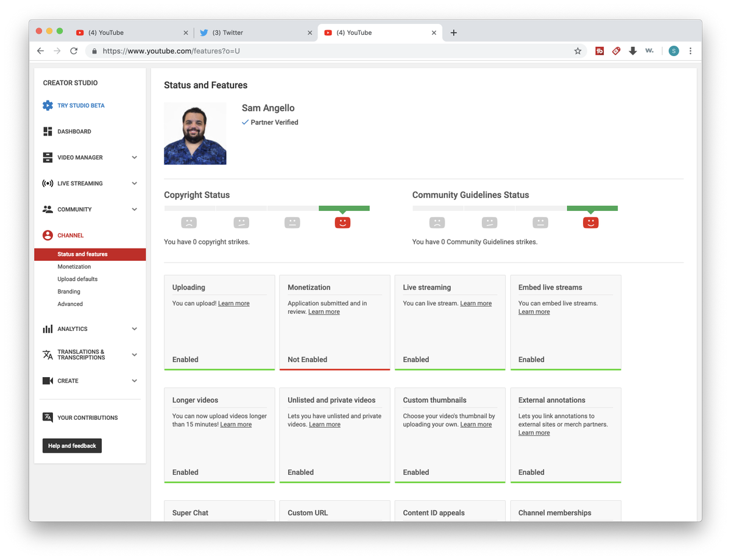Click Learn more in Live streaming card
The image size is (731, 560).
click(476, 303)
